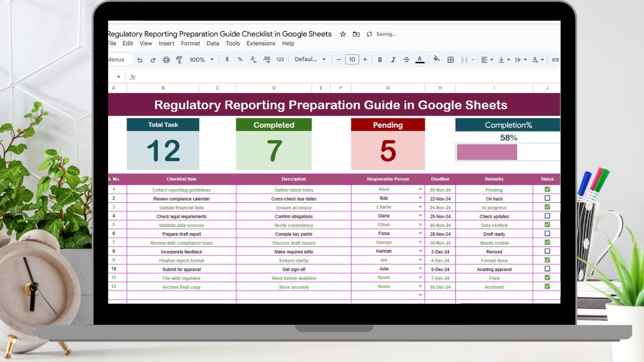This screenshot has height=362, width=644.
Task: Click the formula bar
Action: pos(347,77)
